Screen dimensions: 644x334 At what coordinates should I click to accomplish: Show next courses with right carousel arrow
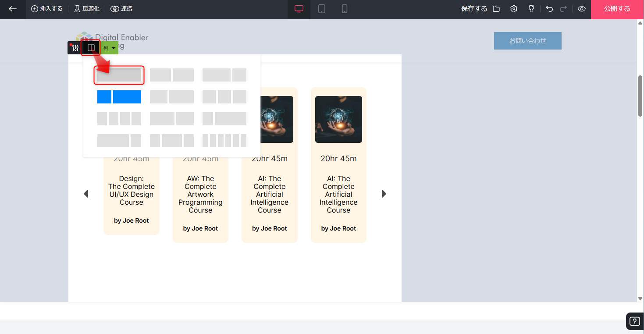pyautogui.click(x=384, y=194)
